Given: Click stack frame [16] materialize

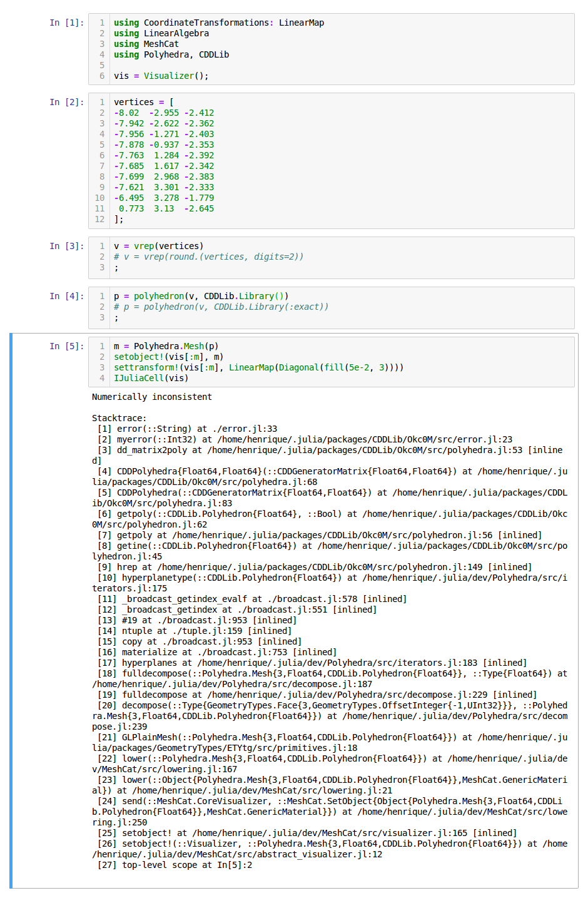Looking at the screenshot, I should click(x=217, y=652).
